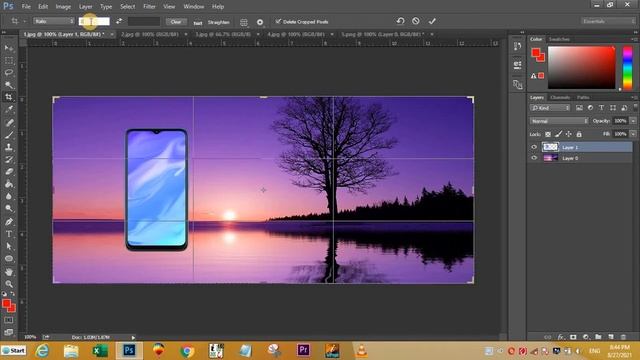
Task: Click the Straighten tool icon
Action: coord(198,22)
